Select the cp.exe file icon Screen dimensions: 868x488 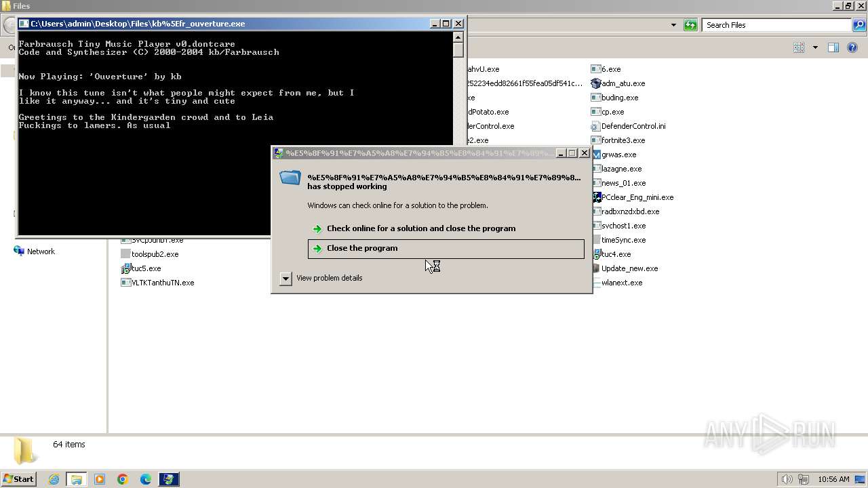point(596,112)
